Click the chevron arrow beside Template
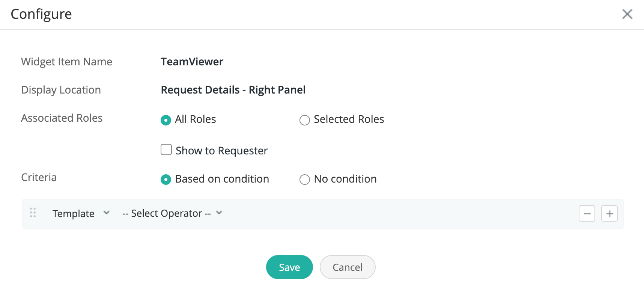The image size is (644, 290). pyautogui.click(x=107, y=213)
